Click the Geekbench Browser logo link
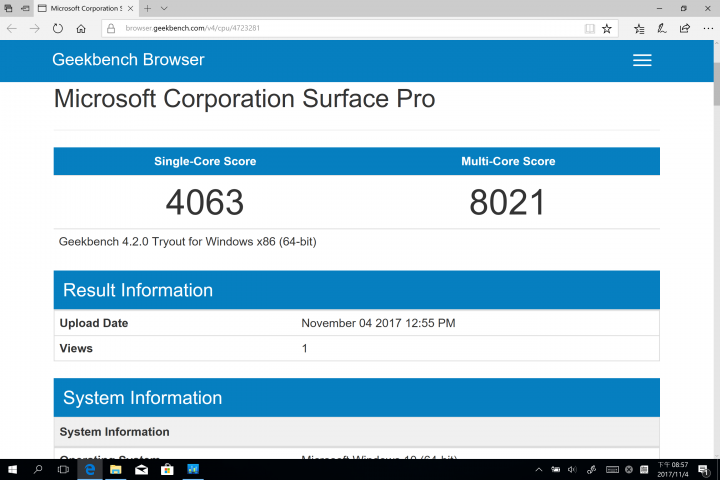The height and width of the screenshot is (480, 720). (x=128, y=60)
